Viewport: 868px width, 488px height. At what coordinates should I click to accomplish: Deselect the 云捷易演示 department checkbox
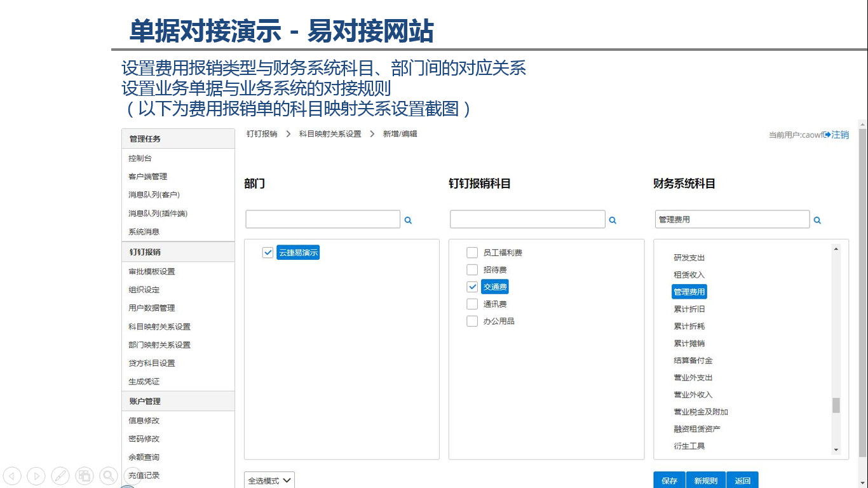tap(268, 252)
